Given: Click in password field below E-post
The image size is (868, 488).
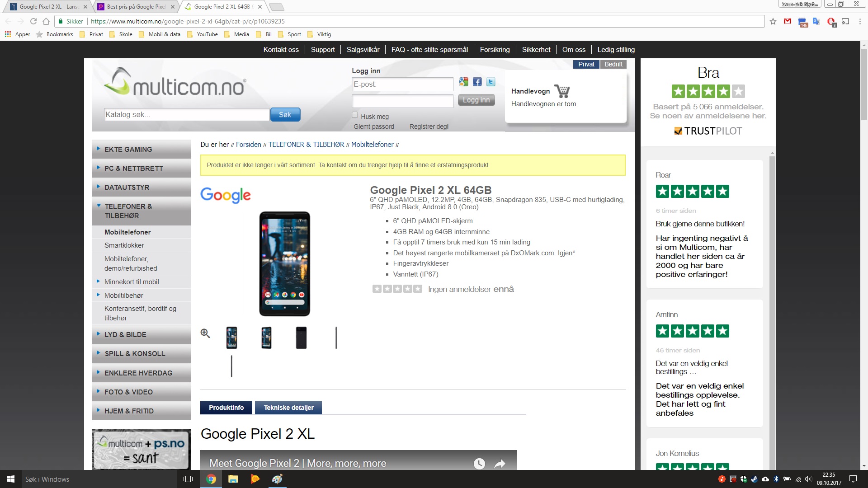Looking at the screenshot, I should pos(402,101).
